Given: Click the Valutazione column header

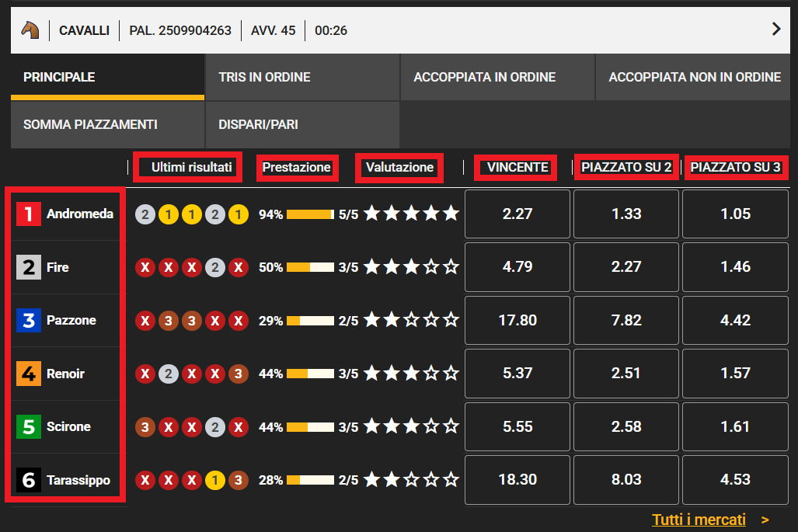Looking at the screenshot, I should click(399, 167).
